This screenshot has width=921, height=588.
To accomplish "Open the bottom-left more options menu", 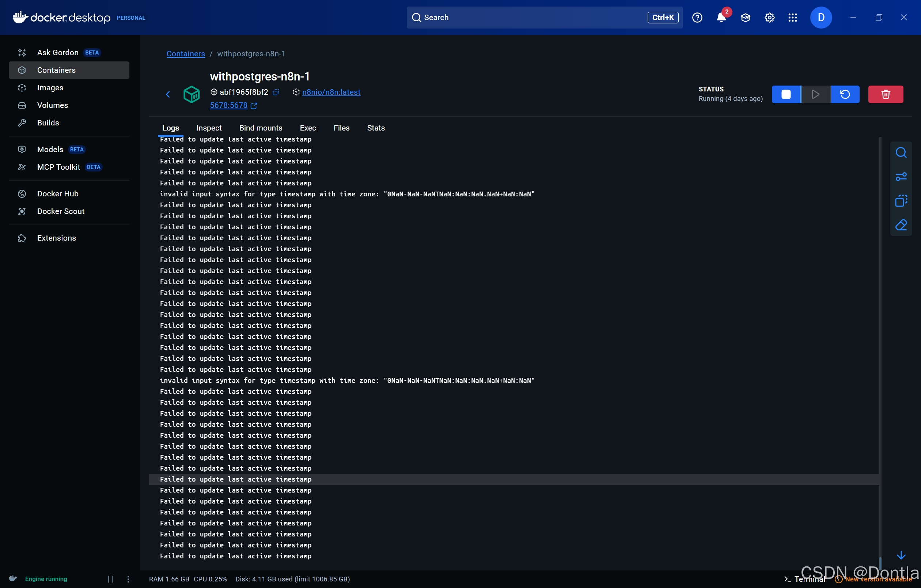I will [128, 579].
